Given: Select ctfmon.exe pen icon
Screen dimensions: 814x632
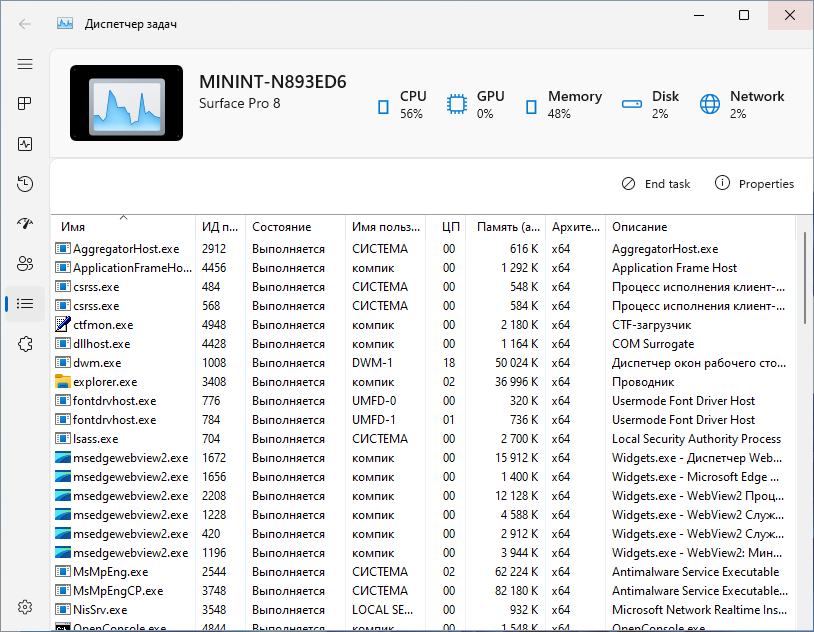Looking at the screenshot, I should pyautogui.click(x=62, y=325).
